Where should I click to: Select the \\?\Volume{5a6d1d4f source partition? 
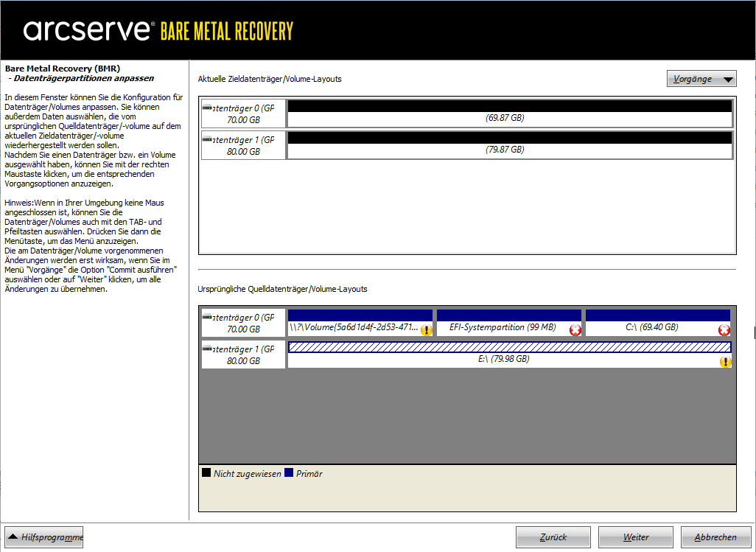[360, 323]
